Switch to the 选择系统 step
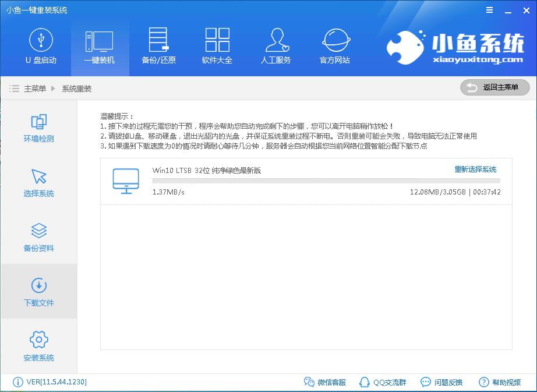The height and width of the screenshot is (392, 537). 38,182
